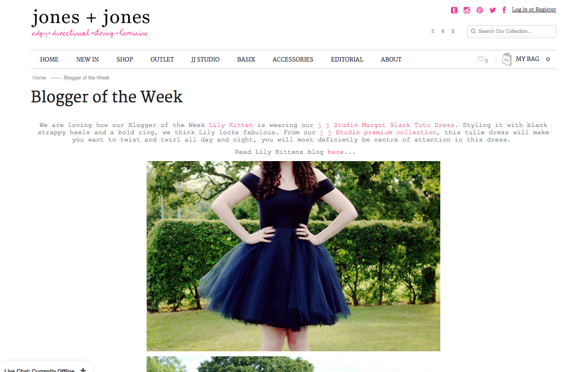Click the jones + jones logo
Viewport: 588px width, 372px height.
[x=91, y=22]
